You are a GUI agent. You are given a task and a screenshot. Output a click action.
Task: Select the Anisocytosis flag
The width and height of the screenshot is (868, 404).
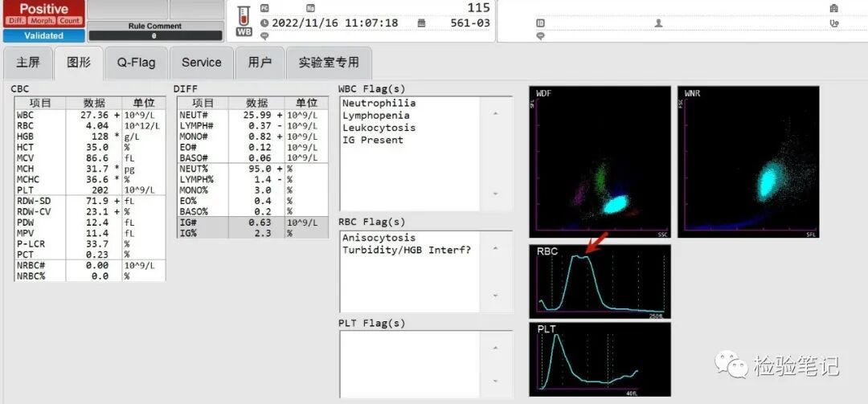pyautogui.click(x=379, y=238)
